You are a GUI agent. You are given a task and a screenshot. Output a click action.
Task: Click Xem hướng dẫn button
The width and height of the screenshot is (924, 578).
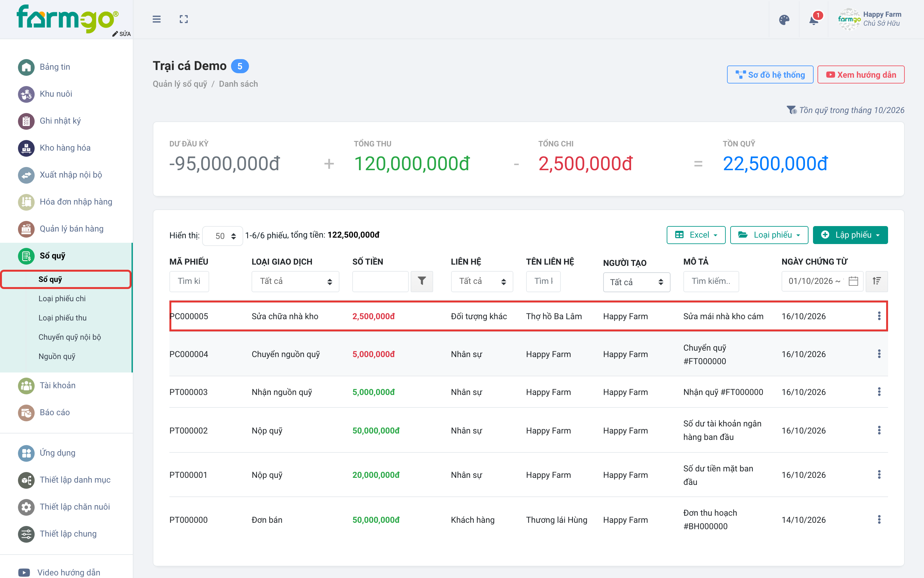click(x=860, y=74)
